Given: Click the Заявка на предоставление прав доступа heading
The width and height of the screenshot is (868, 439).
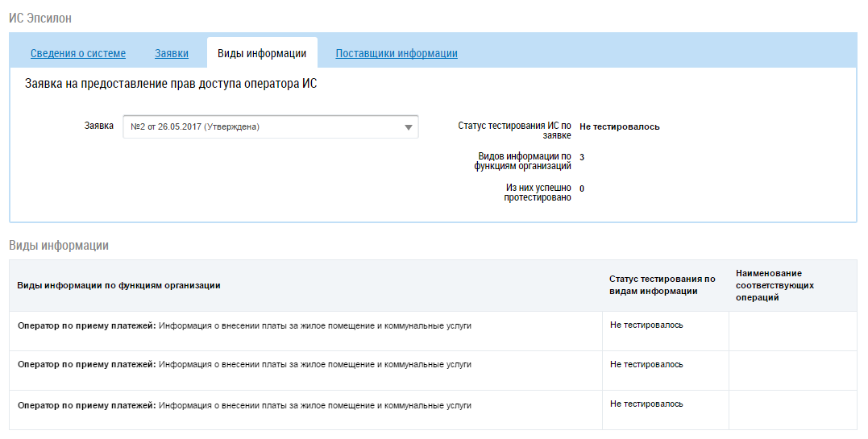Looking at the screenshot, I should (x=171, y=84).
